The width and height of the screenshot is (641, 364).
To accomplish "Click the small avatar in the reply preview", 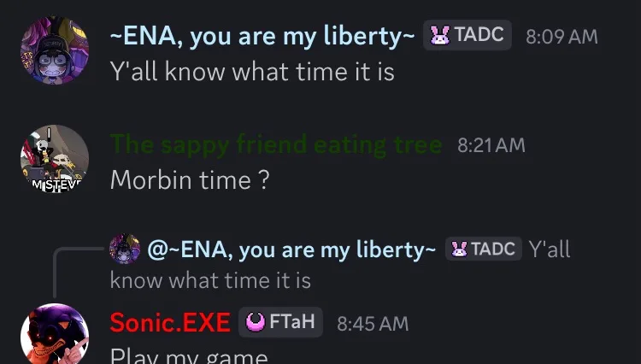I will click(x=125, y=249).
